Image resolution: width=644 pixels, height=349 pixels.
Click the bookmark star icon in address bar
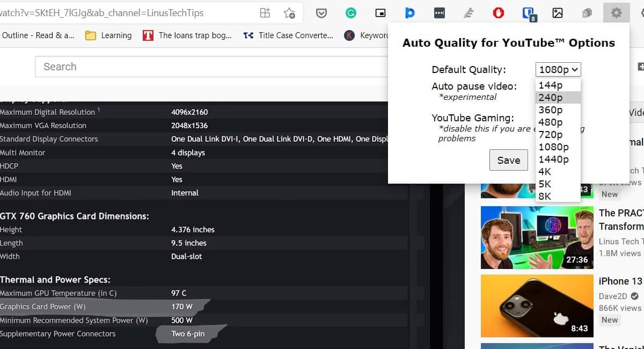coord(289,13)
